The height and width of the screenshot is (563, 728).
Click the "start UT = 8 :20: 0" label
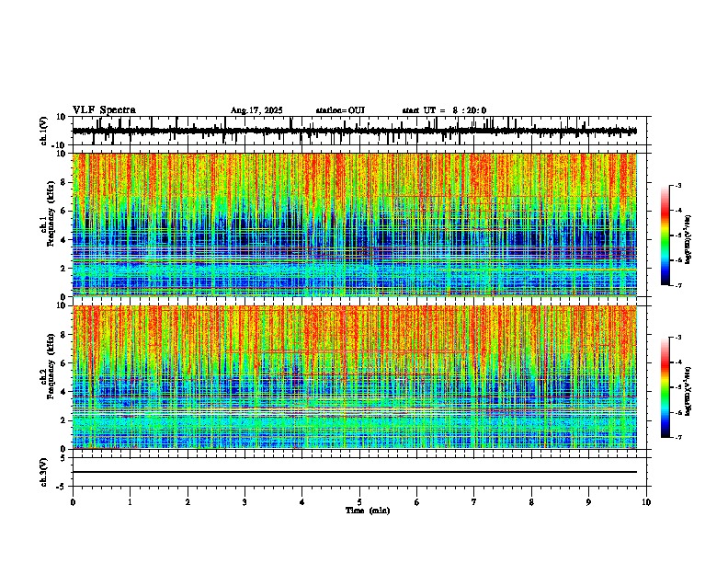click(x=444, y=110)
